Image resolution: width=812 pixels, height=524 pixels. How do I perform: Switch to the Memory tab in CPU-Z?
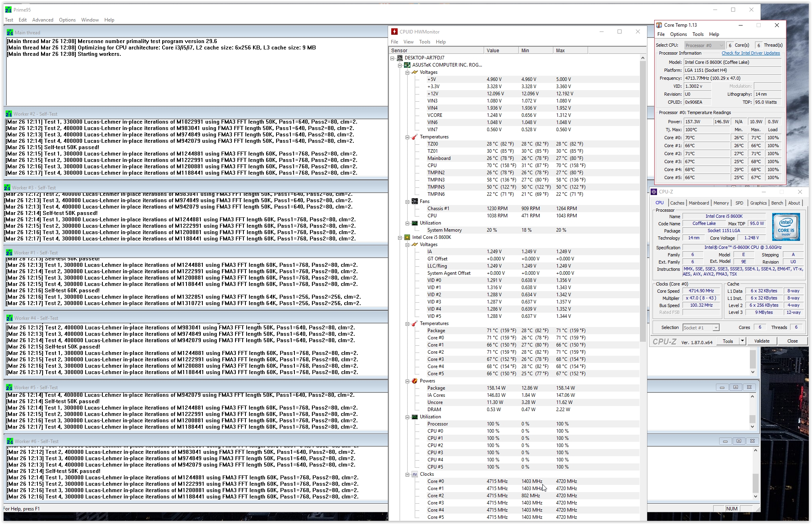point(721,203)
